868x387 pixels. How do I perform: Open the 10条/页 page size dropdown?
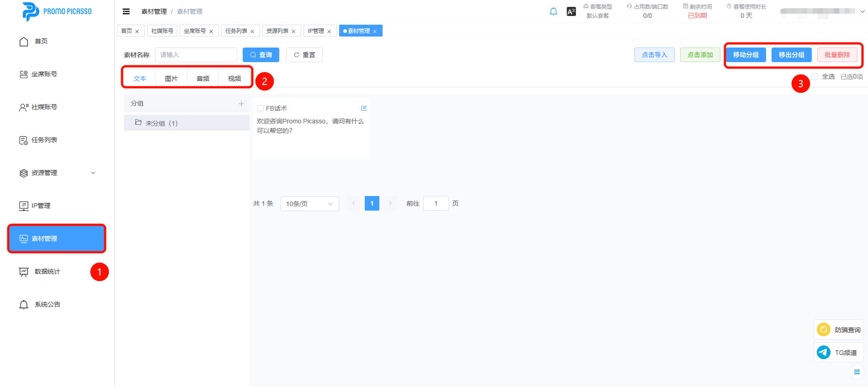tap(309, 204)
